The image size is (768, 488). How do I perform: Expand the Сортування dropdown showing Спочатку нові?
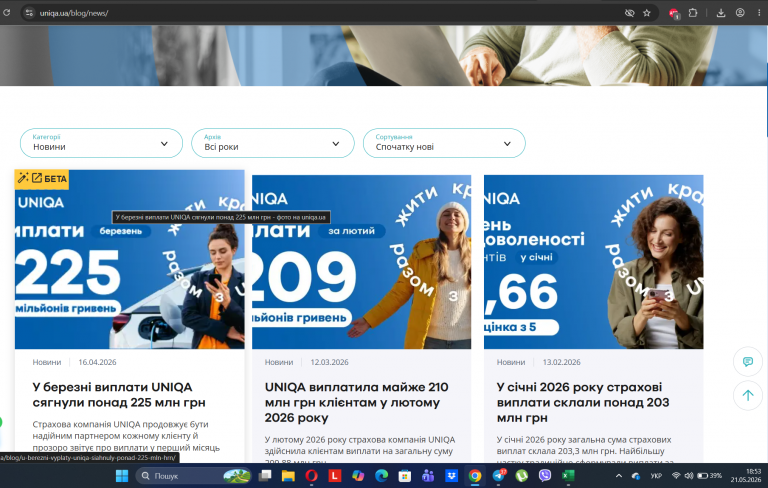pos(444,143)
